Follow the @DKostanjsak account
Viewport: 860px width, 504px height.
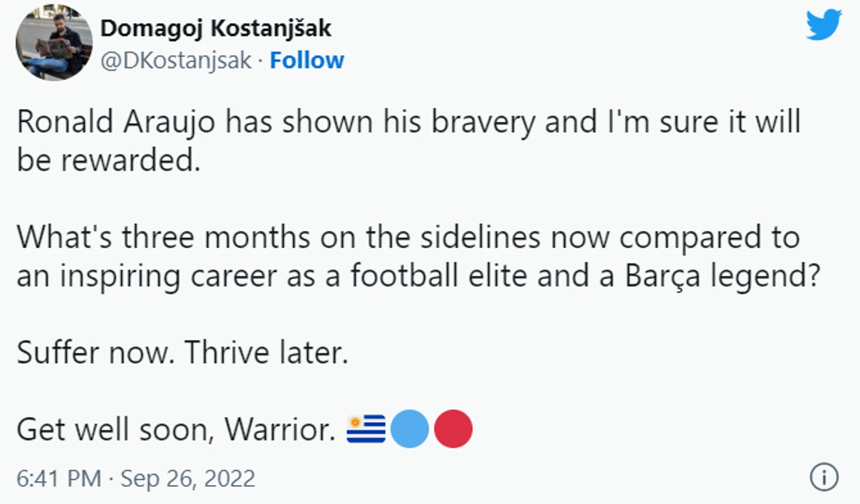(307, 60)
